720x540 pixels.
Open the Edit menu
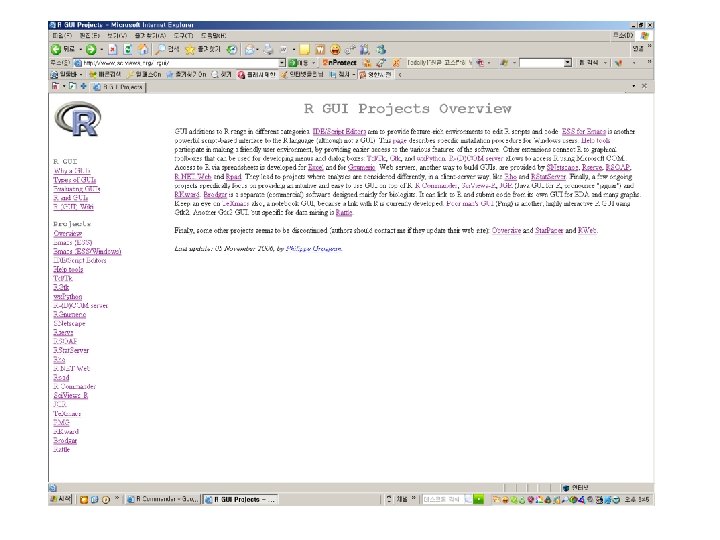pyautogui.click(x=90, y=35)
